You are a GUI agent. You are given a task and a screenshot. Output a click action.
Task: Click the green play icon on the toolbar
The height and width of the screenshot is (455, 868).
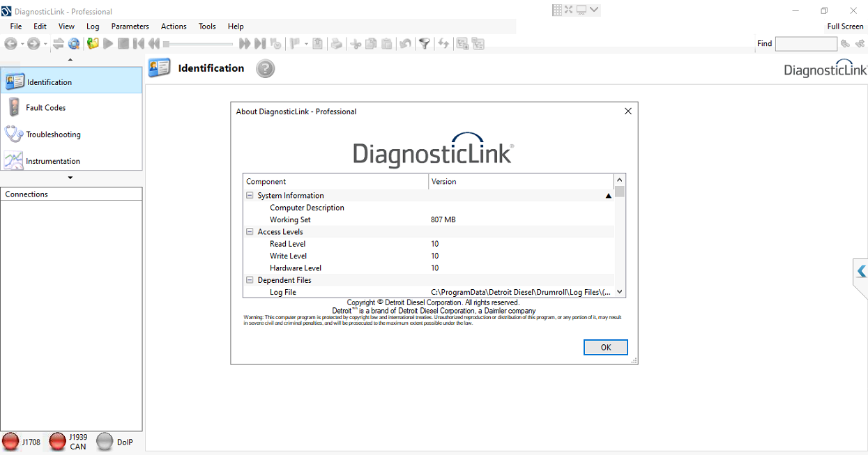click(x=107, y=43)
